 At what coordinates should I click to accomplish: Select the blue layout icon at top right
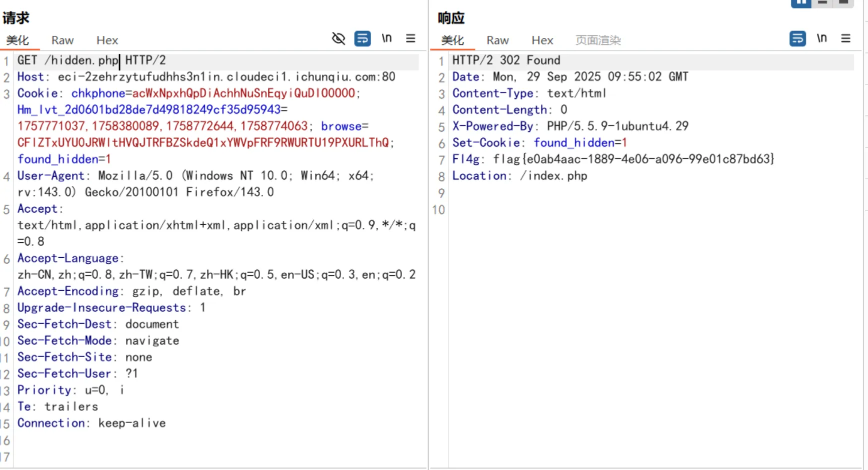pyautogui.click(x=801, y=3)
